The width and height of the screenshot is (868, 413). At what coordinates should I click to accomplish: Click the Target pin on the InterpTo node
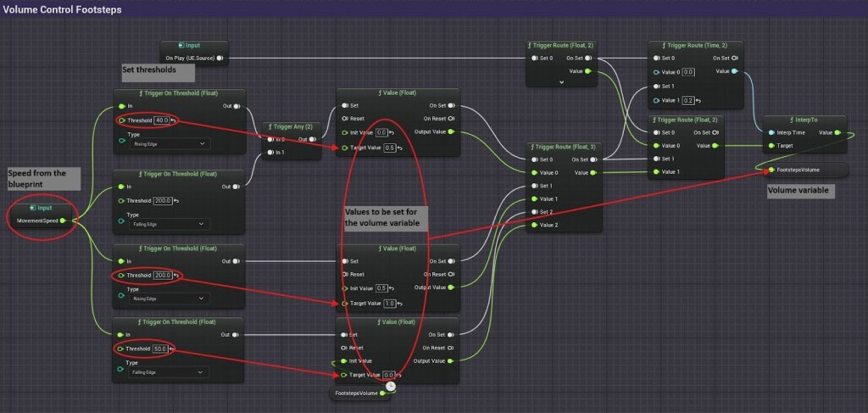(770, 145)
